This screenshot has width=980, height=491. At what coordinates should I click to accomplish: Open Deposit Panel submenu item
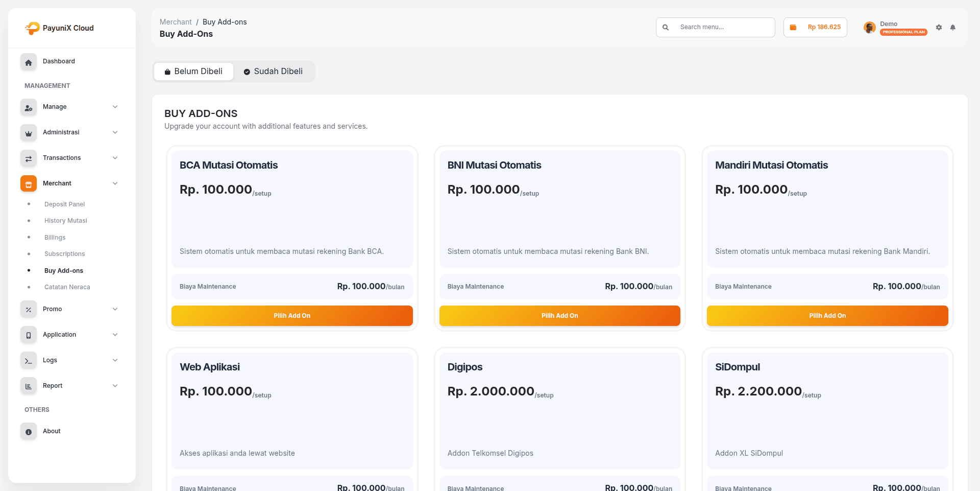[64, 204]
